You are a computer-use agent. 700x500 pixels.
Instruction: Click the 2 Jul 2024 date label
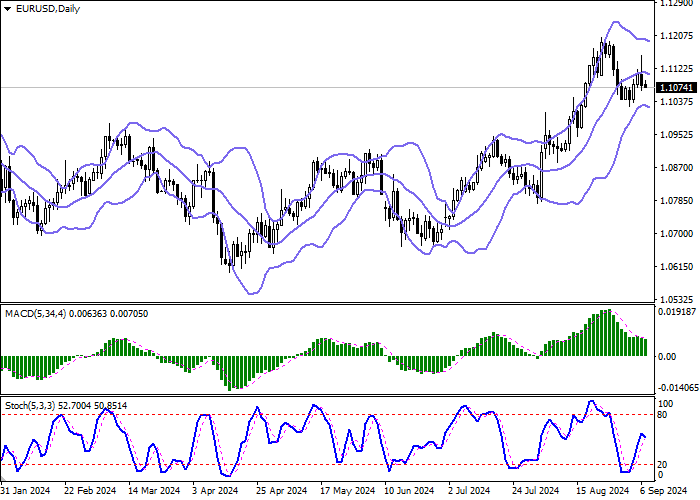[x=470, y=491]
